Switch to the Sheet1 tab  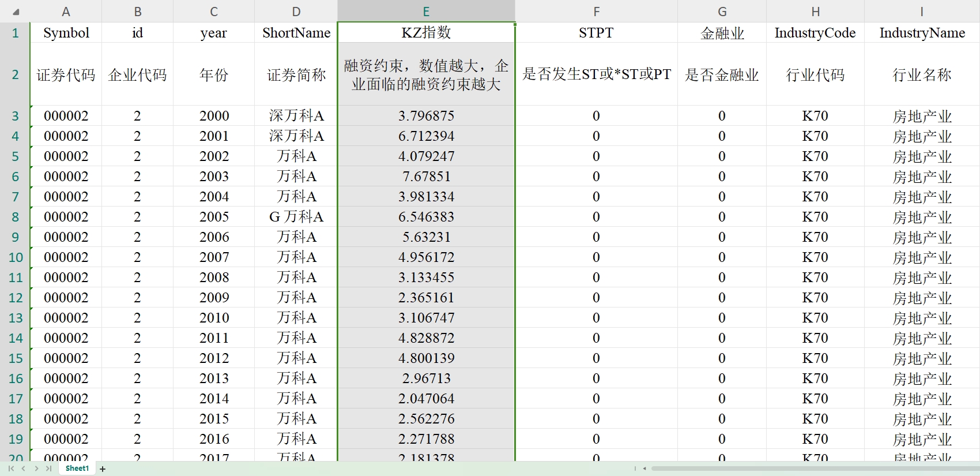(x=77, y=468)
